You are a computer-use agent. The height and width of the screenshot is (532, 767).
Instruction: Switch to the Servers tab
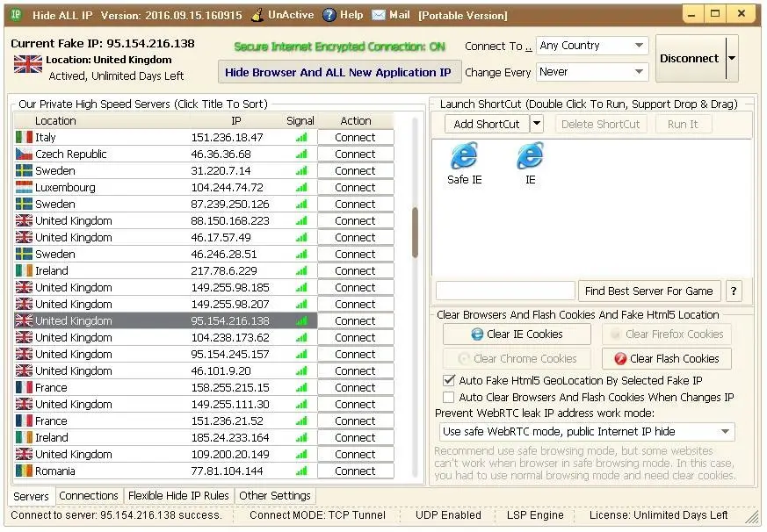tap(32, 496)
